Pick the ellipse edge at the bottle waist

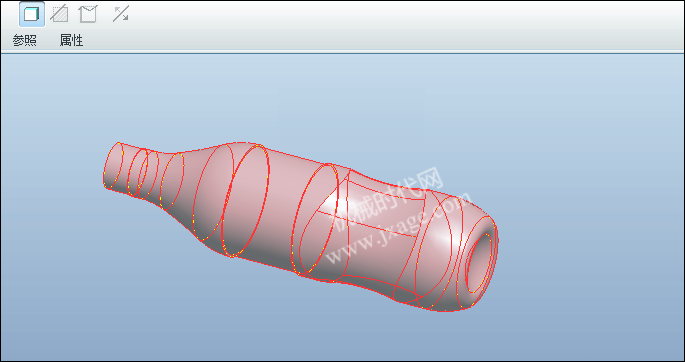click(x=315, y=220)
